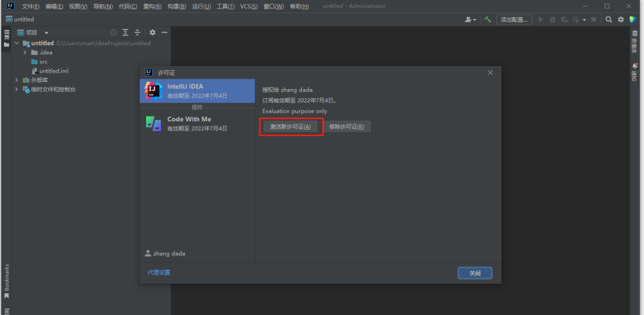The image size is (644, 315).
Task: Toggle the 项目 tool window on the left sidebar
Action: [x=7, y=38]
